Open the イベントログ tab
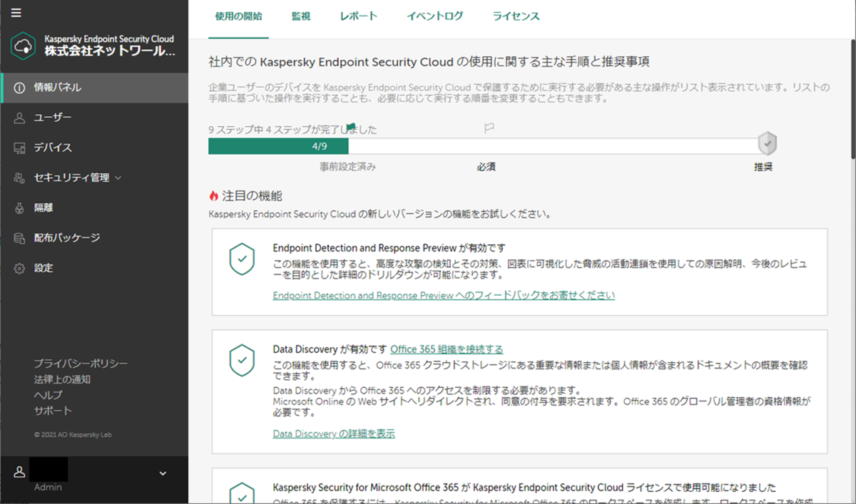Screen dimensions: 856x504 [434, 16]
